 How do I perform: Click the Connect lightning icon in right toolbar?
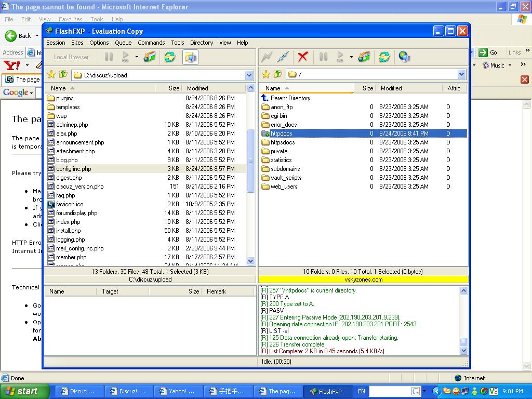pos(267,57)
